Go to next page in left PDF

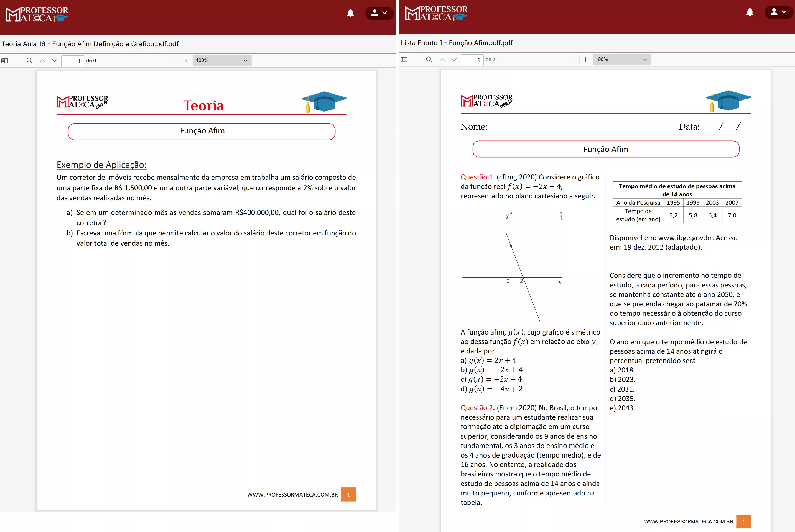point(55,61)
